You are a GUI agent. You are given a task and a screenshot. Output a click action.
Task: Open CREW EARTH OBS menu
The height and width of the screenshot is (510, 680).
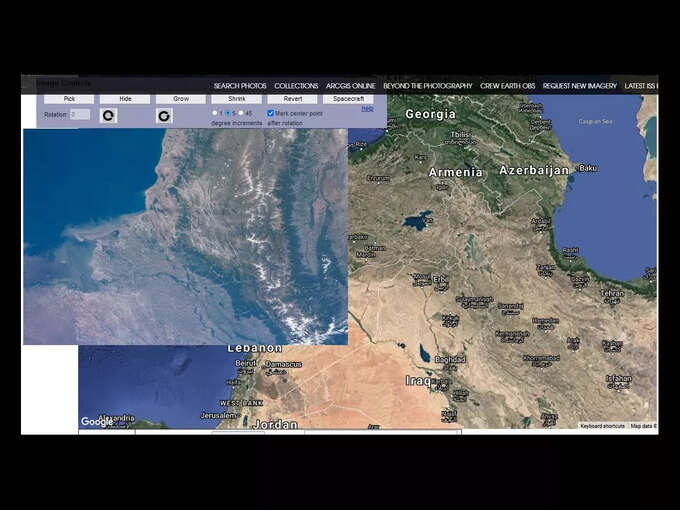507,86
